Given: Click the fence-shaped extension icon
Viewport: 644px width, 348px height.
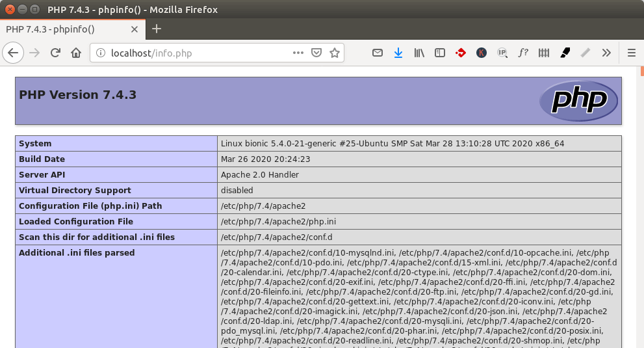Looking at the screenshot, I should coord(544,53).
